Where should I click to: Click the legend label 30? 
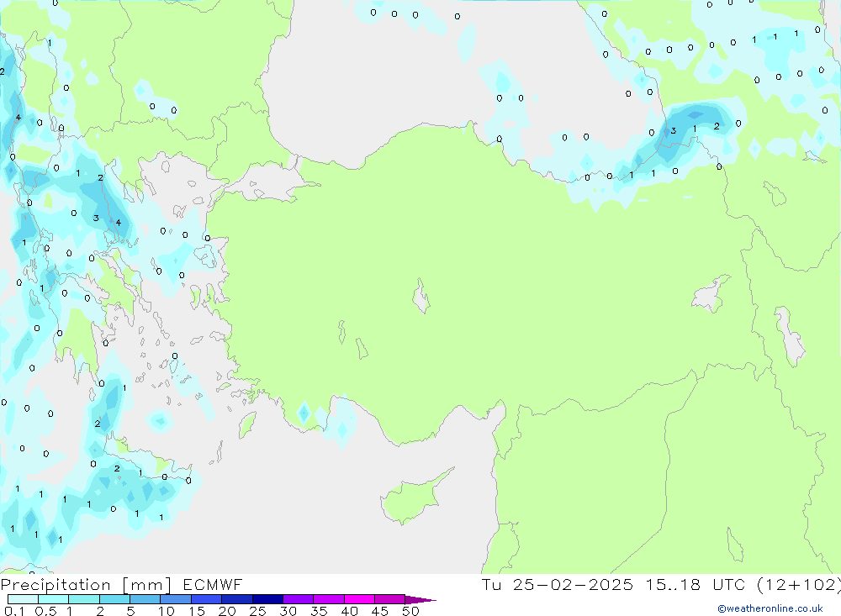pyautogui.click(x=288, y=611)
